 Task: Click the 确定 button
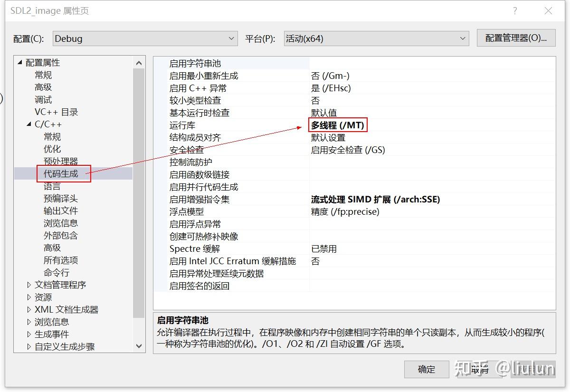pyautogui.click(x=426, y=369)
